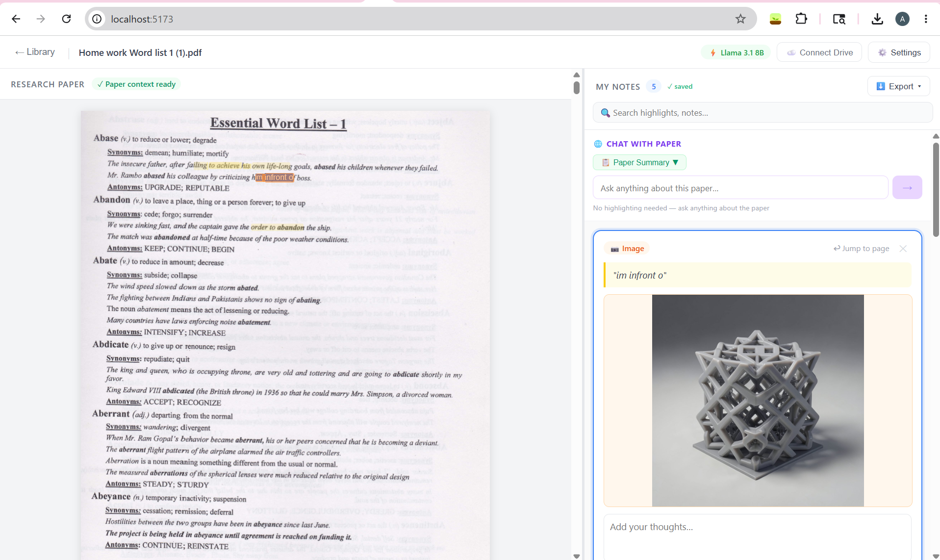Click the Search highlights, notes field
Image resolution: width=940 pixels, height=560 pixels.
click(762, 113)
